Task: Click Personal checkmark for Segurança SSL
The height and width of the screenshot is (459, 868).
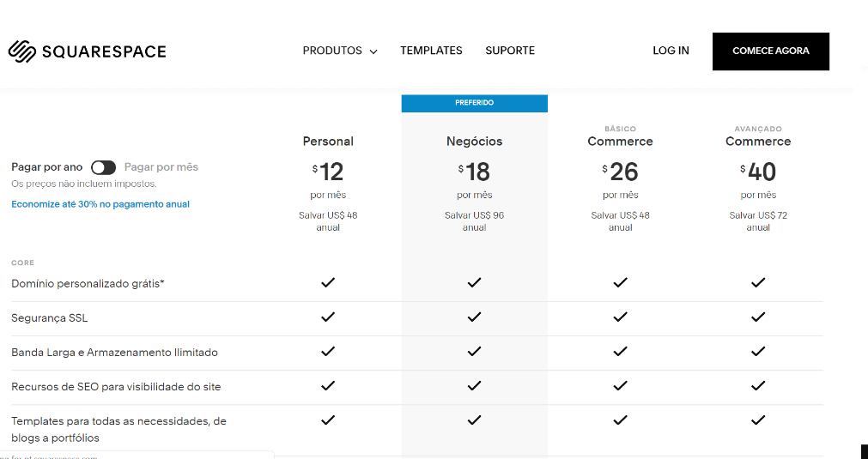Action: (328, 317)
